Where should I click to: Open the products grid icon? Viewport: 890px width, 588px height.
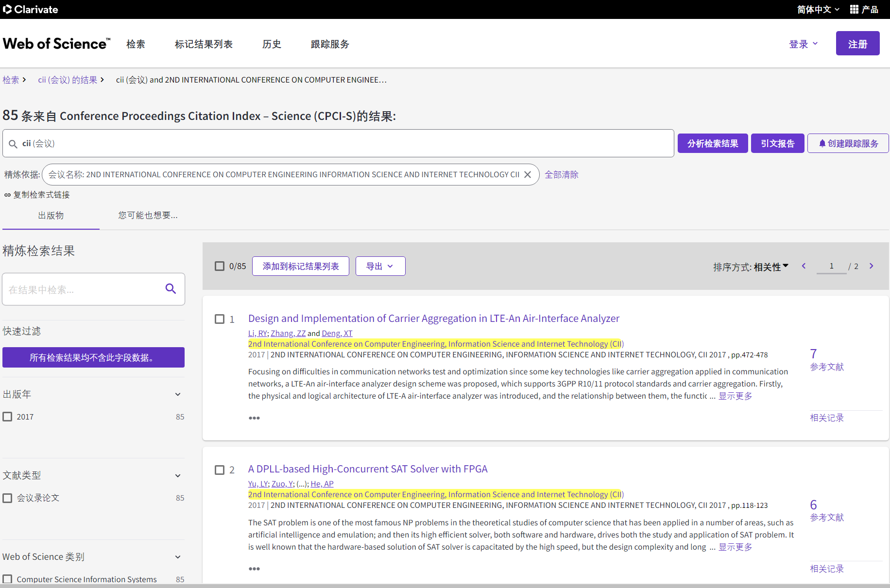click(x=854, y=9)
